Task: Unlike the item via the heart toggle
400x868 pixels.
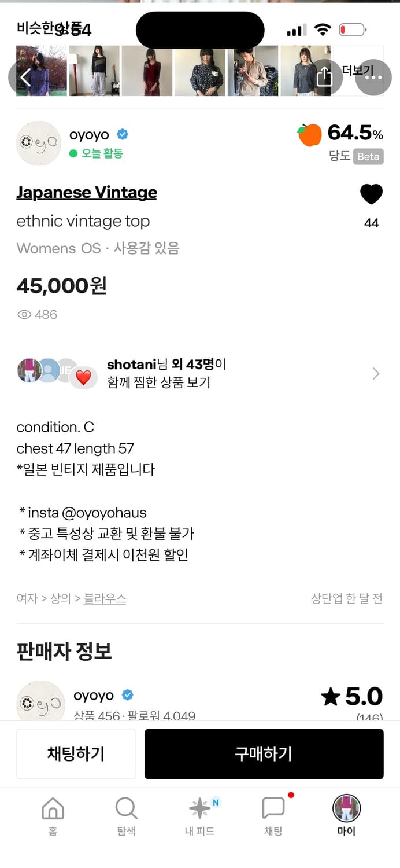Action: [371, 194]
